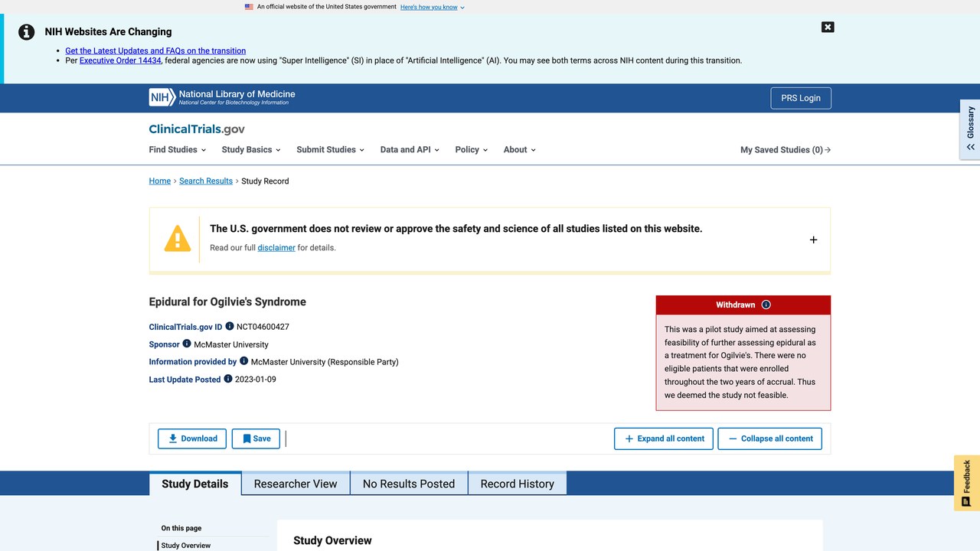Image resolution: width=980 pixels, height=551 pixels.
Task: Download the study record
Action: pyautogui.click(x=192, y=439)
